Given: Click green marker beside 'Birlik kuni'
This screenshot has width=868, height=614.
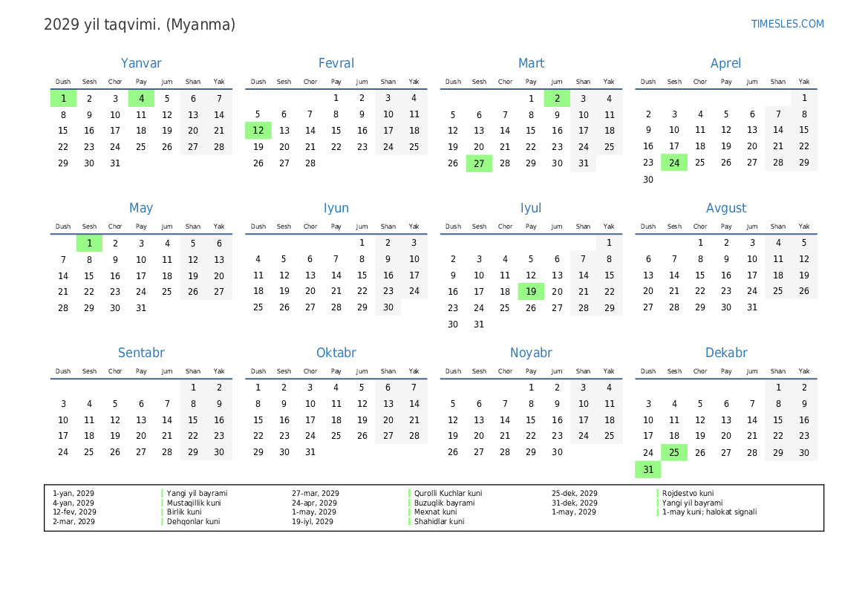Looking at the screenshot, I should 163,512.
